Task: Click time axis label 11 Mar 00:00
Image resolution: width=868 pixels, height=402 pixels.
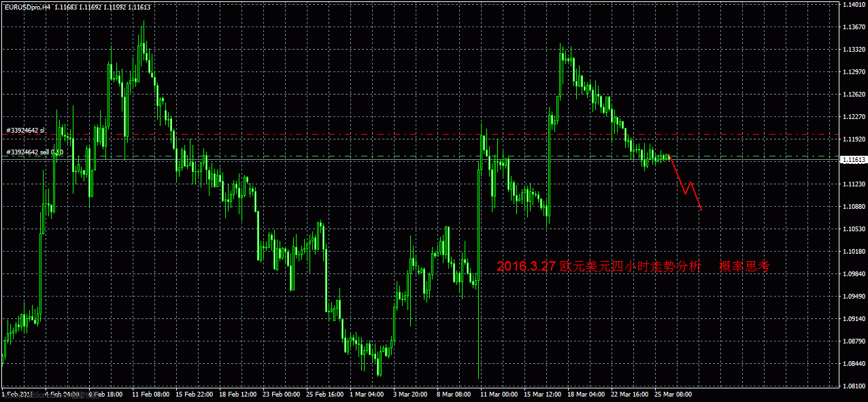Action: point(499,394)
